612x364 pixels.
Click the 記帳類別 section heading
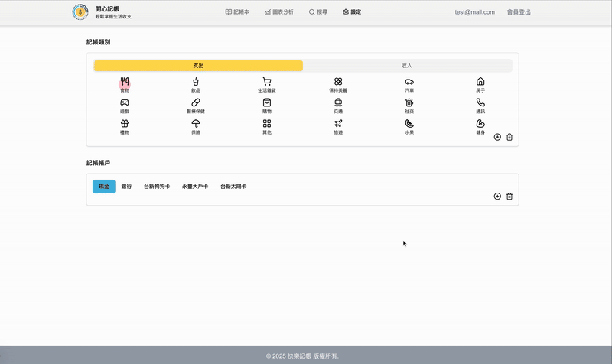point(99,42)
